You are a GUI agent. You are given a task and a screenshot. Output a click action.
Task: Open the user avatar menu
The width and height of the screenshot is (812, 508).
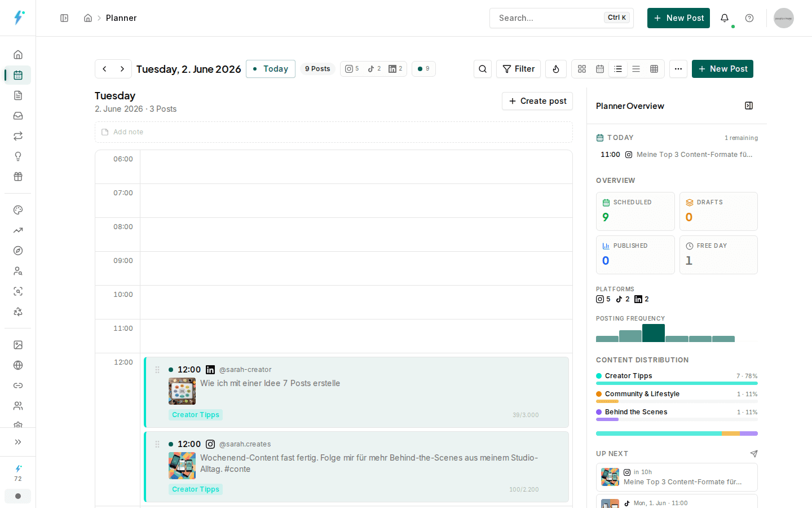(784, 18)
